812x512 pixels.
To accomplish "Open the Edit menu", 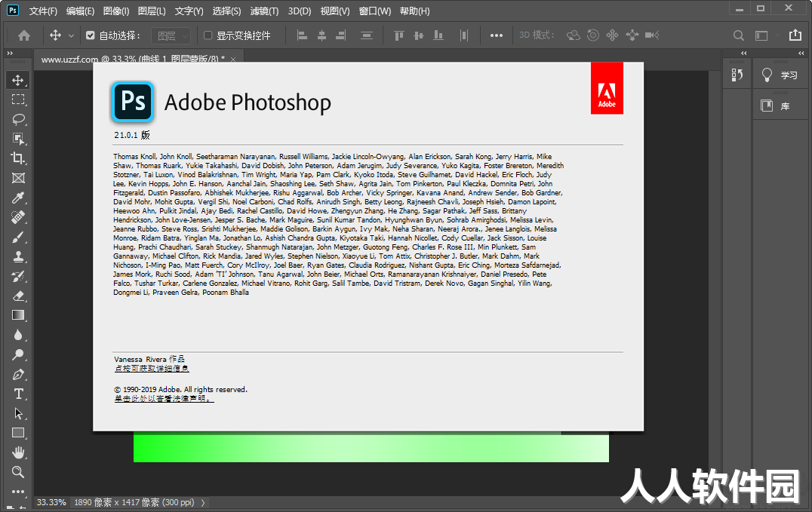I will click(x=80, y=11).
